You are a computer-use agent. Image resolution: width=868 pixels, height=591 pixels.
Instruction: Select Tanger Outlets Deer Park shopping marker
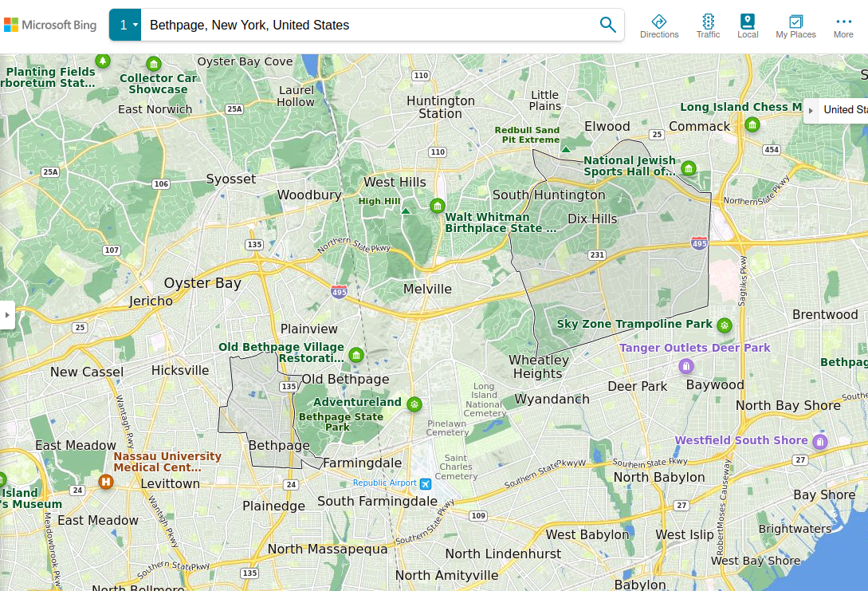[x=686, y=365]
